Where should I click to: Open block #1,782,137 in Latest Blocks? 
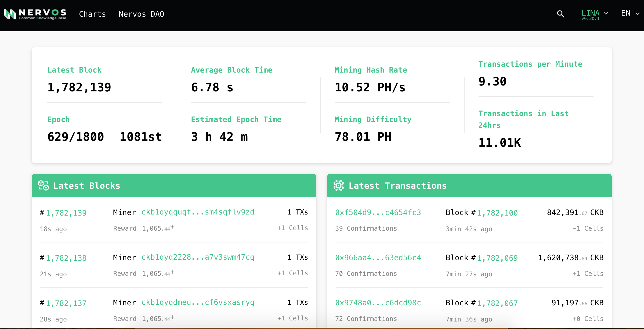[66, 303]
